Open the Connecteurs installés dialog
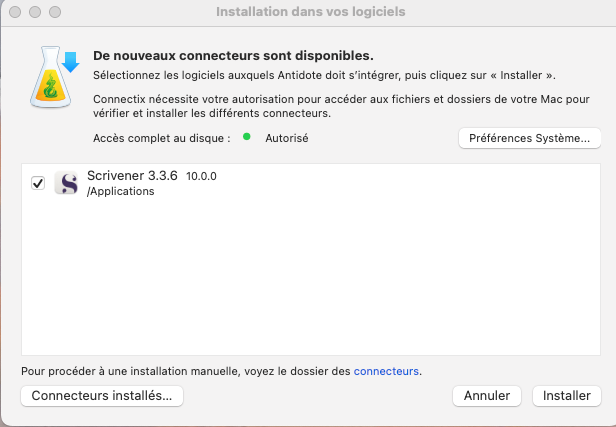 pos(102,396)
